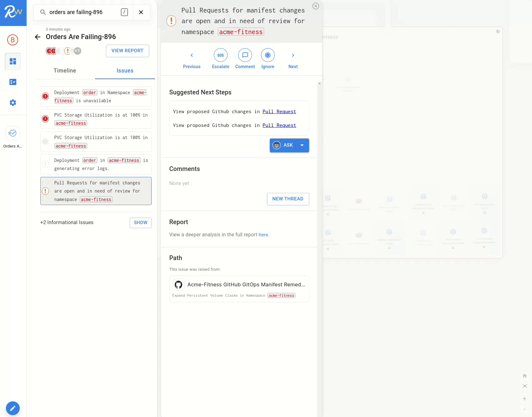Image resolution: width=532 pixels, height=417 pixels.
Task: Open the map dashboard from the sidebar
Action: point(13,61)
